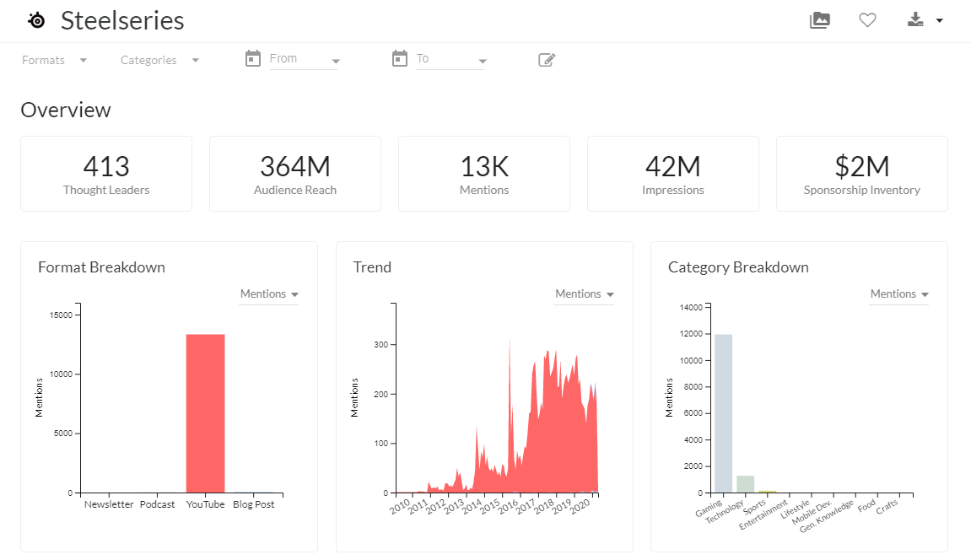
Task: Click the Blog Post axis label
Action: click(x=254, y=504)
